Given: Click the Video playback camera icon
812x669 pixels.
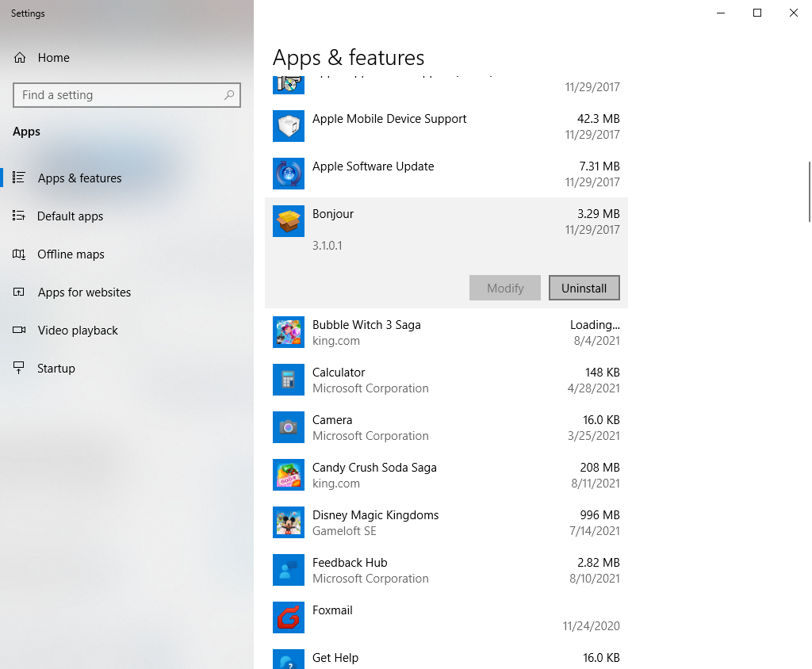Looking at the screenshot, I should [x=19, y=330].
